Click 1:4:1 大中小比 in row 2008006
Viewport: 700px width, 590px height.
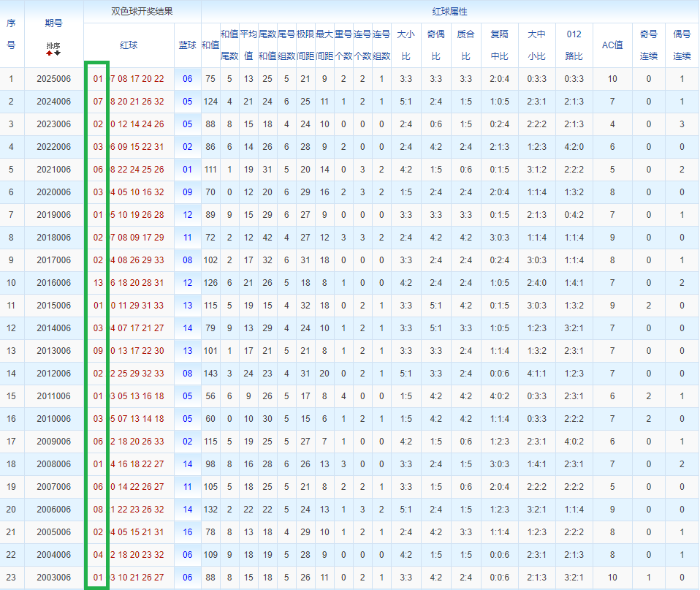[536, 464]
